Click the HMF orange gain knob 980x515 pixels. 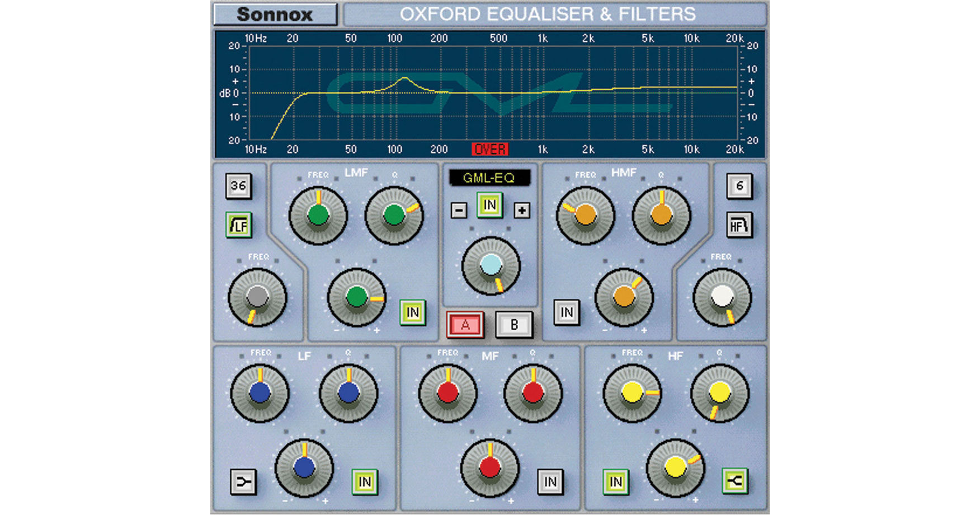[x=624, y=297]
